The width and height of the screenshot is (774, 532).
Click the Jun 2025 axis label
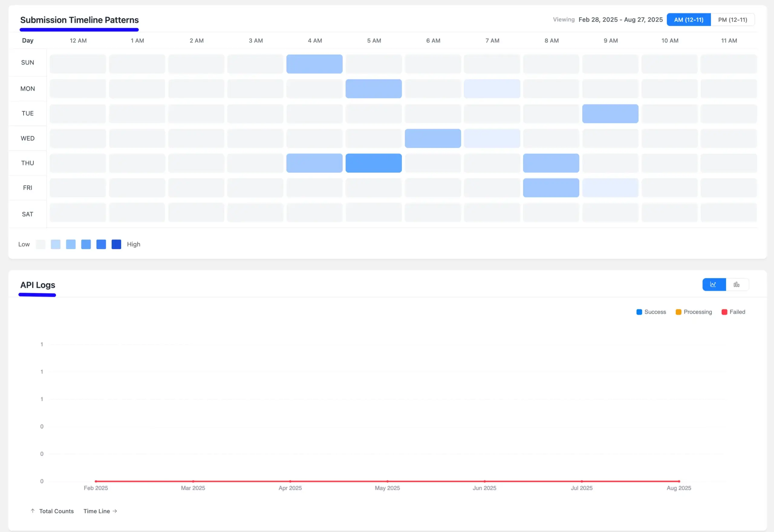pyautogui.click(x=484, y=488)
